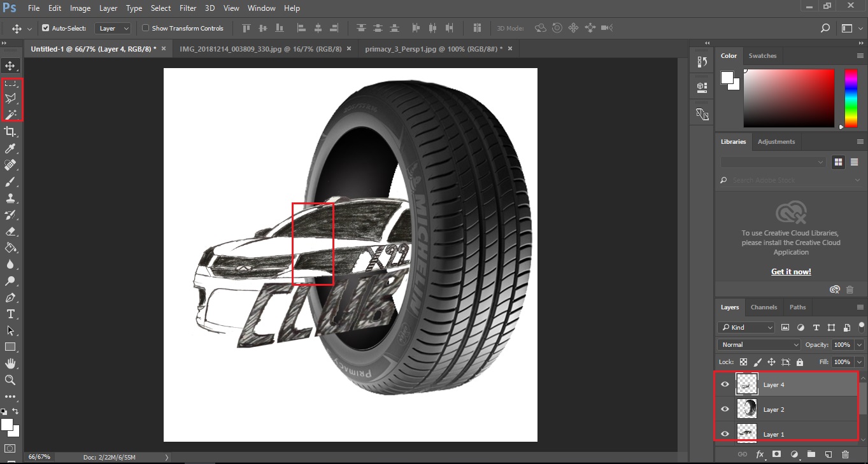Toggle Quick Mask mode icon
Viewport: 868px width, 464px height.
pyautogui.click(x=10, y=449)
